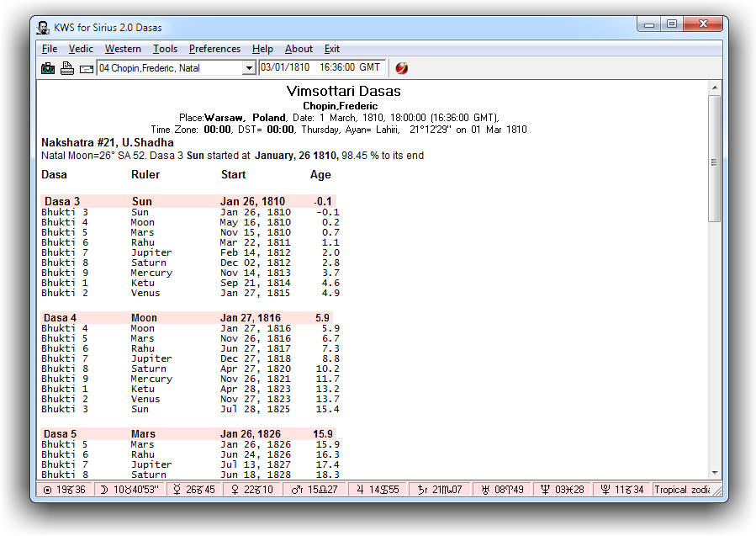Click the Tropical zodiac status cell
The height and width of the screenshot is (536, 756).
coord(683,490)
